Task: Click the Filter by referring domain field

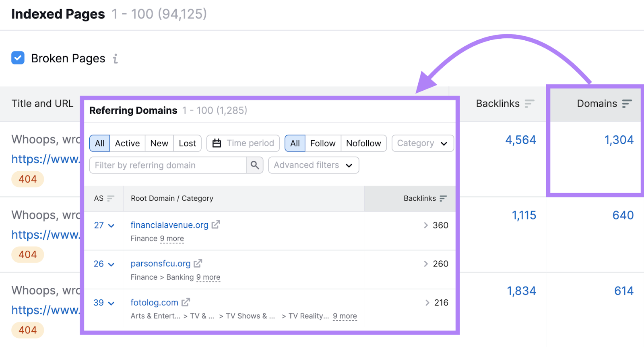Action: point(168,165)
